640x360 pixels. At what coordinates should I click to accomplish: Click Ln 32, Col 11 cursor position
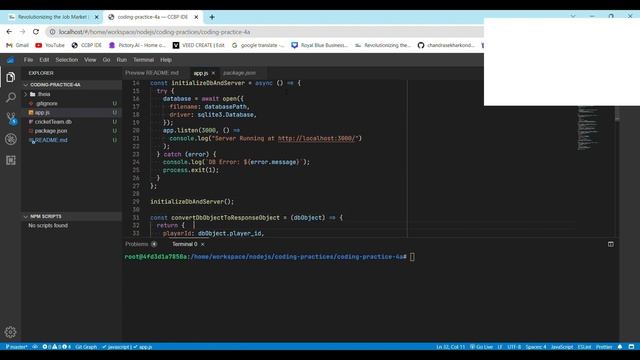click(x=451, y=347)
